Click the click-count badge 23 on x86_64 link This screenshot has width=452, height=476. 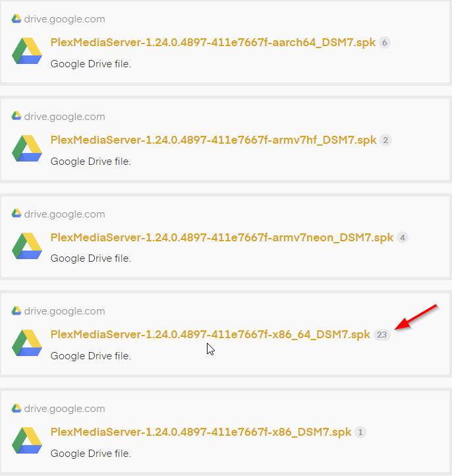click(x=382, y=335)
